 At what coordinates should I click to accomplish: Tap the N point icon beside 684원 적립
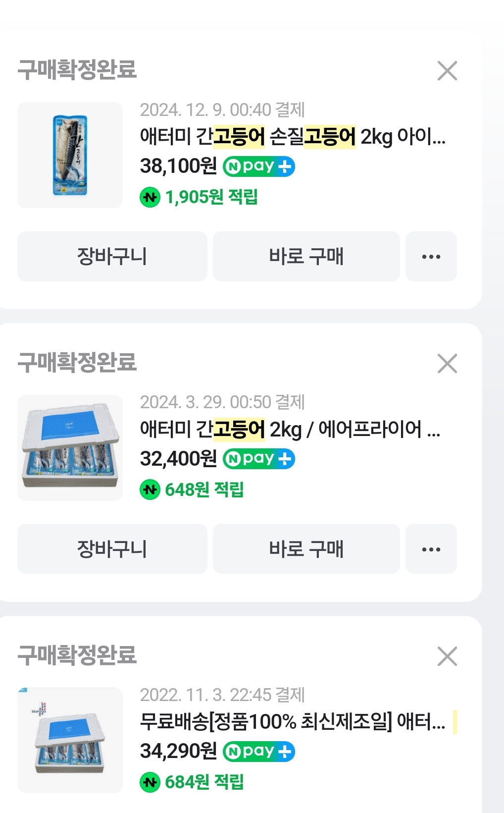tap(150, 783)
